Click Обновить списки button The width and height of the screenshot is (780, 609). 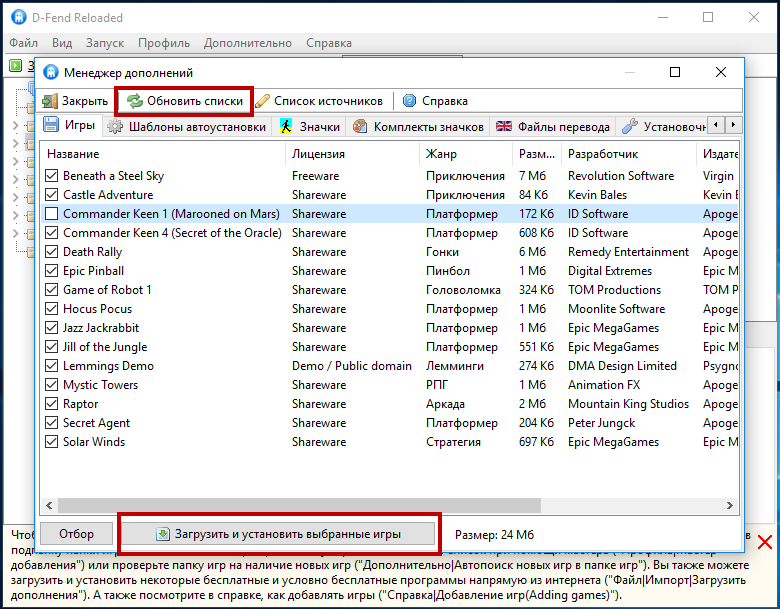coord(185,101)
